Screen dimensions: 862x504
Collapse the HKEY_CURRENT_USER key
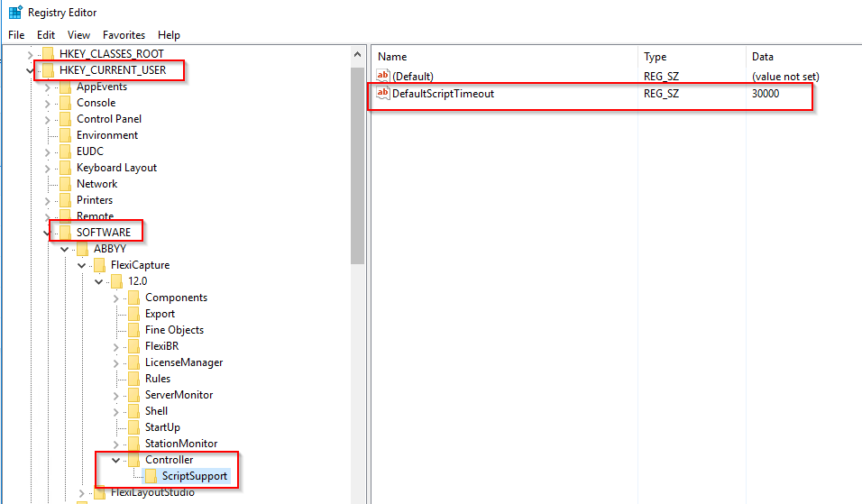coord(31,70)
